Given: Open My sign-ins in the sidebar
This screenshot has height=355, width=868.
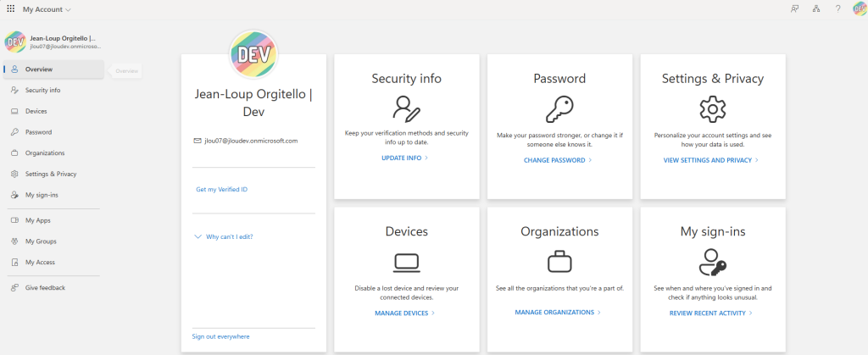Looking at the screenshot, I should pyautogui.click(x=53, y=195).
